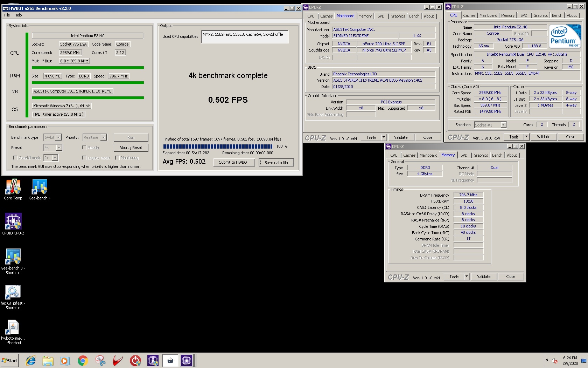The image size is (588, 368).
Task: Open Internet Explorer from the taskbar
Action: 31,361
